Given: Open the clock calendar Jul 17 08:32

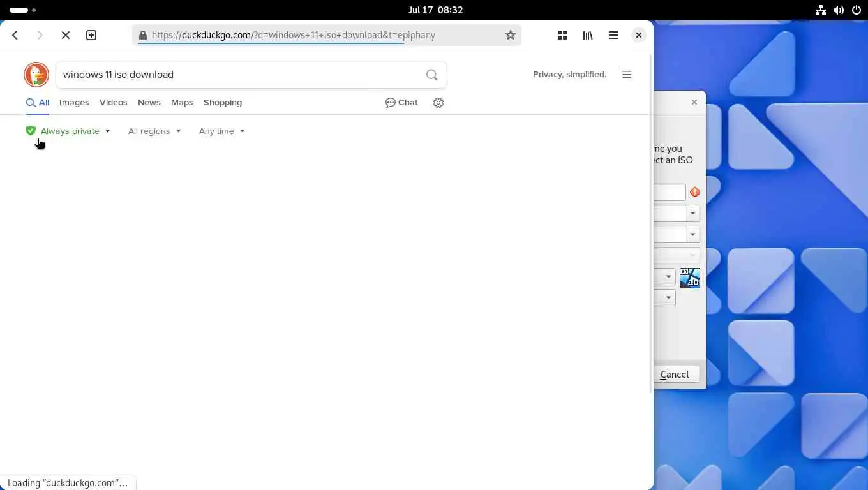Looking at the screenshot, I should coord(436,10).
